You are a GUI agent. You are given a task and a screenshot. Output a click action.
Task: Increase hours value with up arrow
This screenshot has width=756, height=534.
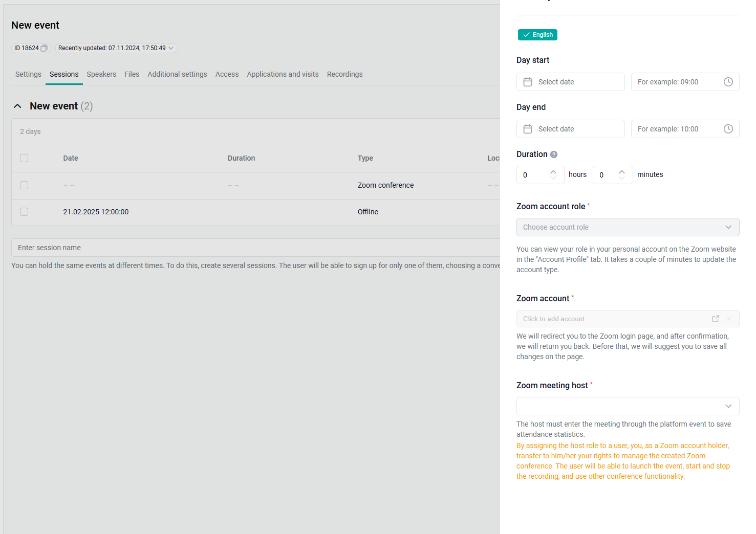tap(553, 172)
